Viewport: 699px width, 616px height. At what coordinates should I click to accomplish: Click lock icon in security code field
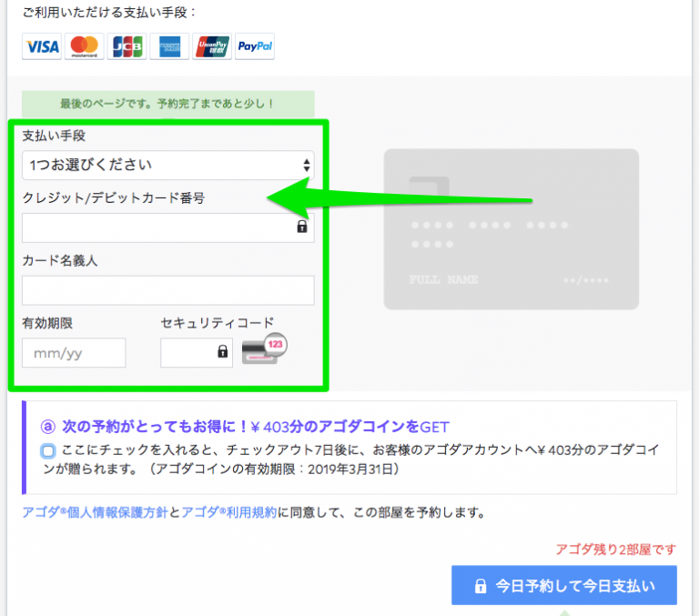(222, 352)
